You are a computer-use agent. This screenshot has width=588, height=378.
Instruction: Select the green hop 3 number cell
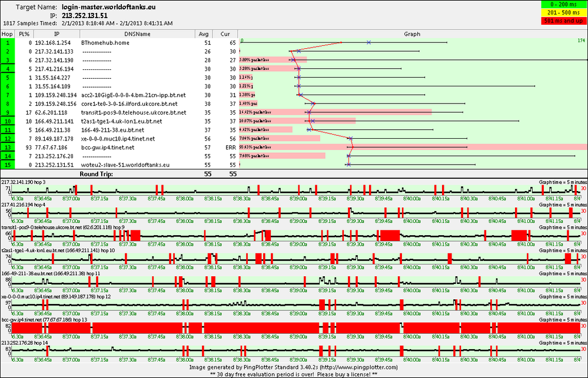[x=8, y=60]
